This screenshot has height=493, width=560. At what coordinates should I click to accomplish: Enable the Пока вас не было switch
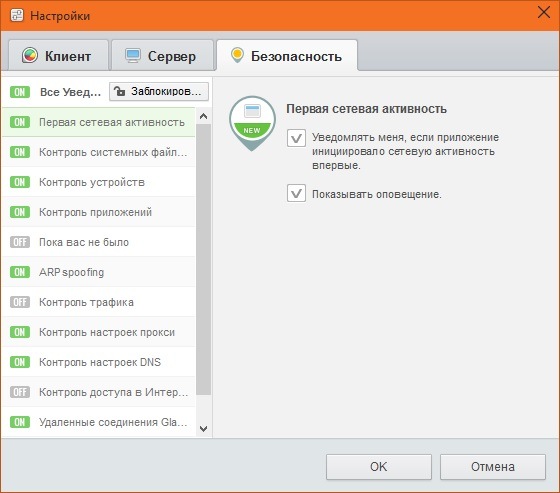coord(20,242)
